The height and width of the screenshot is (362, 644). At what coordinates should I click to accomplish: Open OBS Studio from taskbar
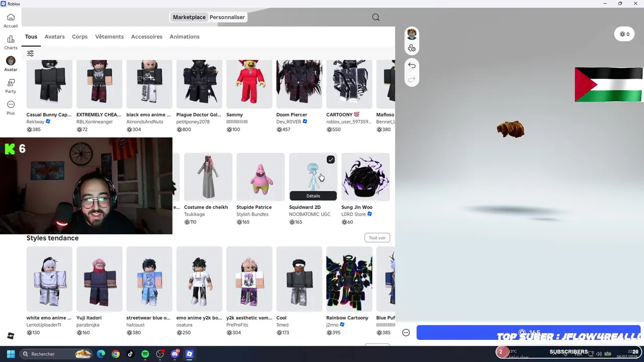pos(160,354)
